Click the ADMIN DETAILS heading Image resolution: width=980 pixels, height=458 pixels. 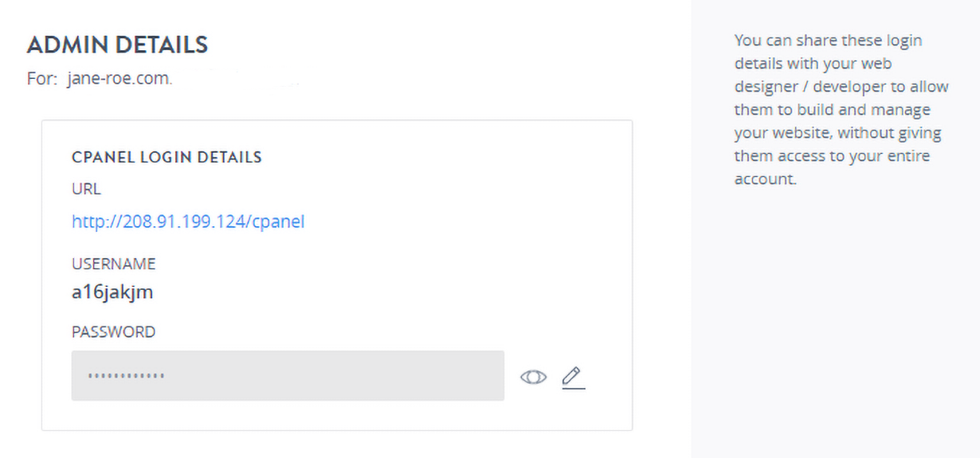(x=117, y=45)
